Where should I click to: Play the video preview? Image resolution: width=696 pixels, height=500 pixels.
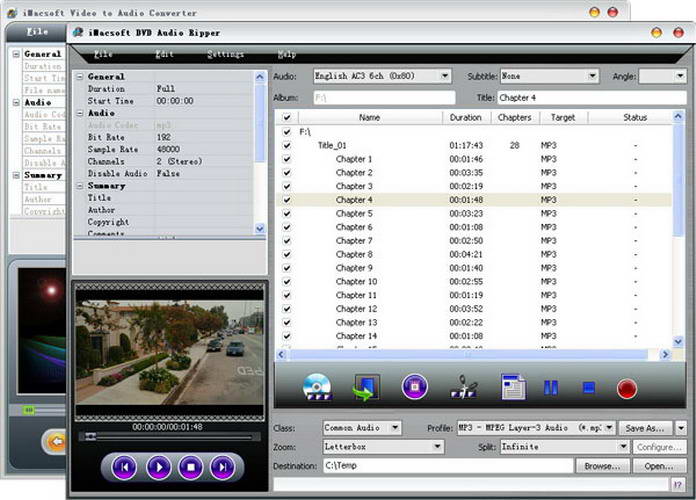(x=158, y=466)
